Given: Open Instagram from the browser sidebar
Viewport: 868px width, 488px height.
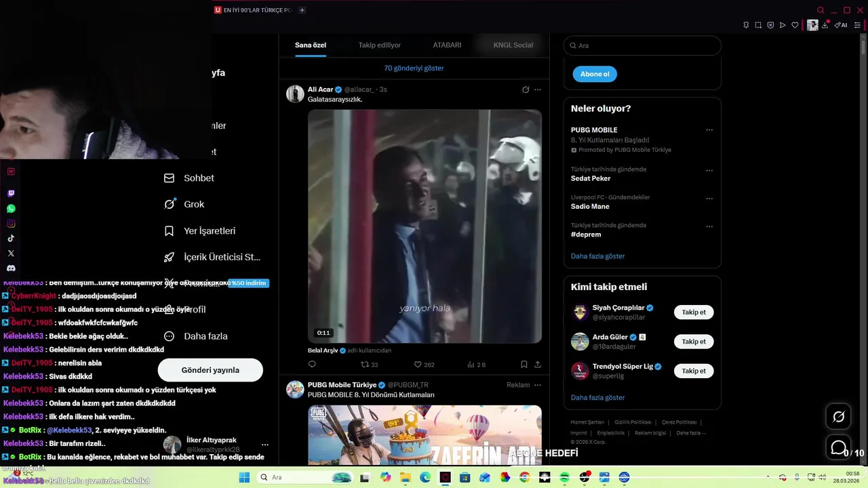Looking at the screenshot, I should [11, 224].
